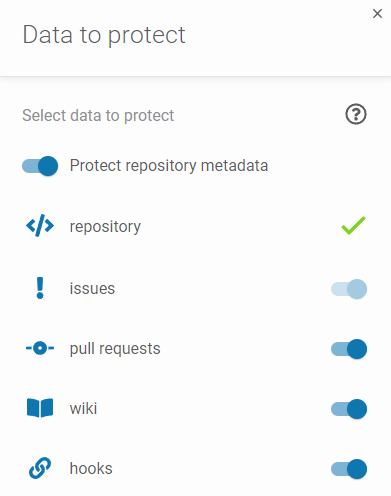Close the Data to protect panel
This screenshot has width=391, height=496.
[377, 14]
